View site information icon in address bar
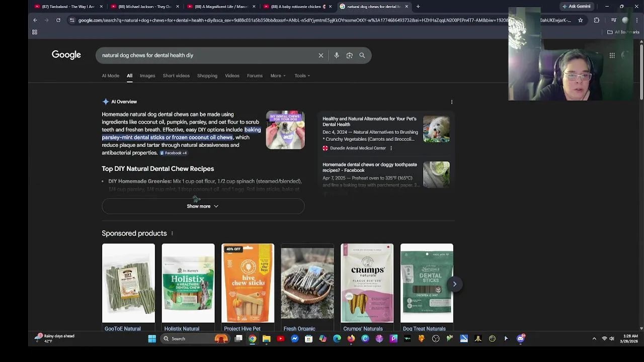The width and height of the screenshot is (644, 362). [72, 20]
